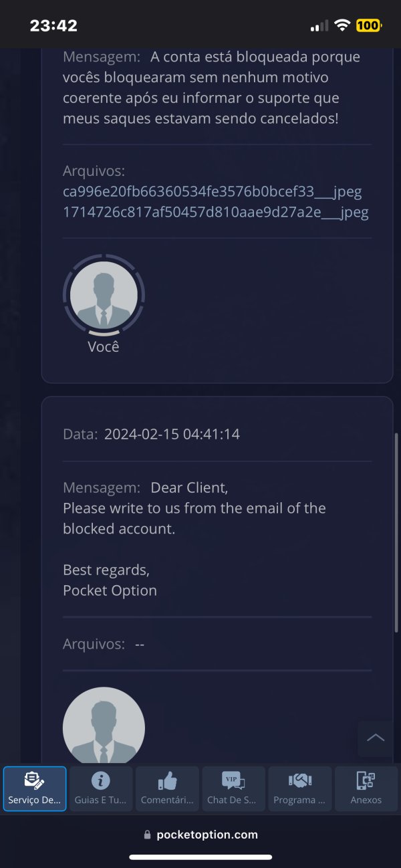Tap the Você user avatar
401x868 pixels.
pyautogui.click(x=104, y=294)
